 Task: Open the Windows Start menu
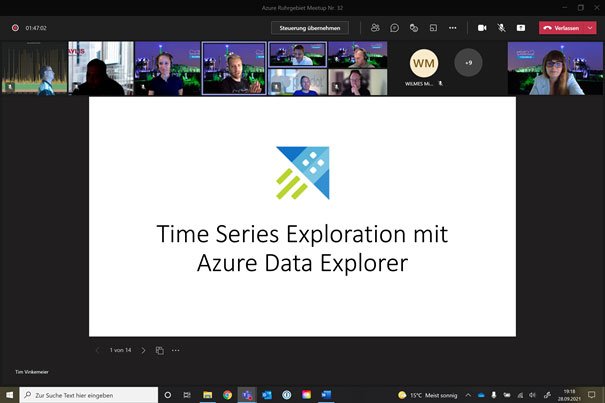[x=9, y=395]
